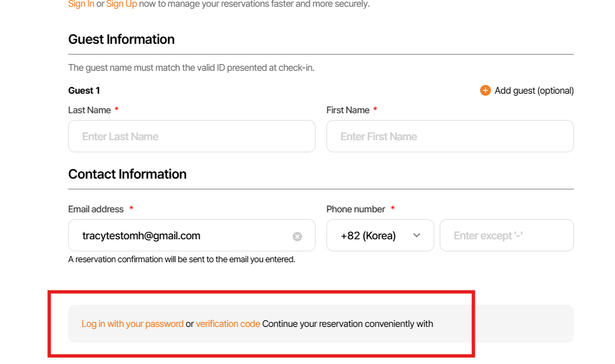Click the Guest 1 label

84,90
